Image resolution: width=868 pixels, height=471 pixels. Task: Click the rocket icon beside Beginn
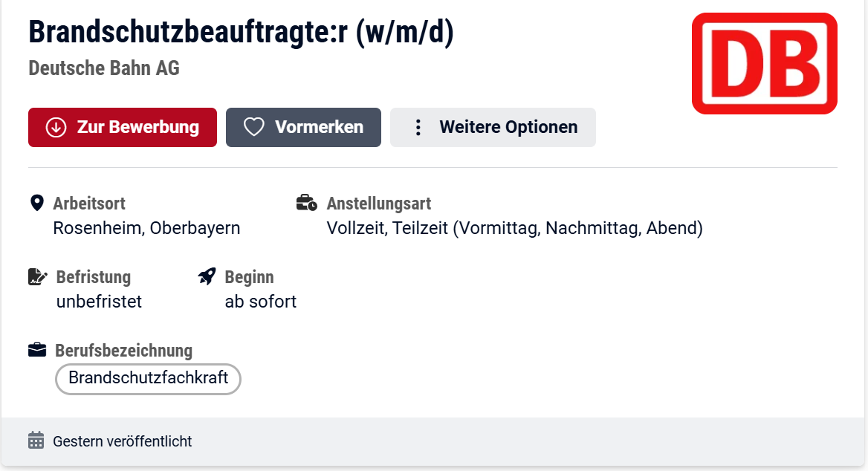(207, 277)
